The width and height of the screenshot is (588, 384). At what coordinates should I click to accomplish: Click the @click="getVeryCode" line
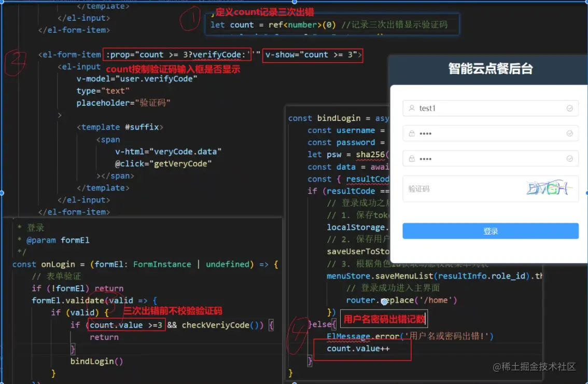(163, 163)
